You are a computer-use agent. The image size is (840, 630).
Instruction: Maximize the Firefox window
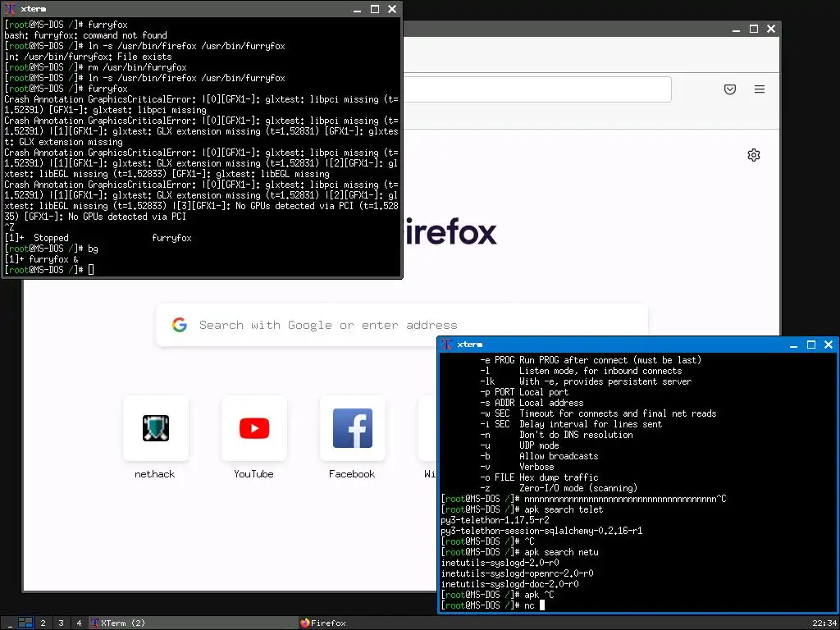pyautogui.click(x=754, y=30)
